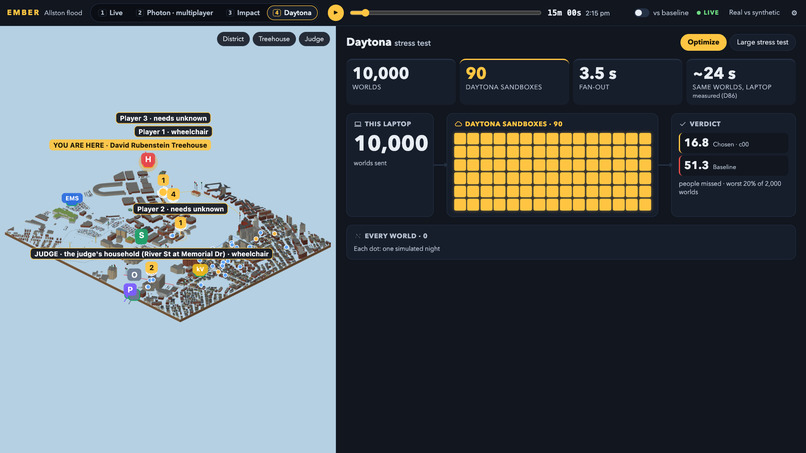806x453 pixels.
Task: Click the timeline slider handle
Action: coord(365,13)
